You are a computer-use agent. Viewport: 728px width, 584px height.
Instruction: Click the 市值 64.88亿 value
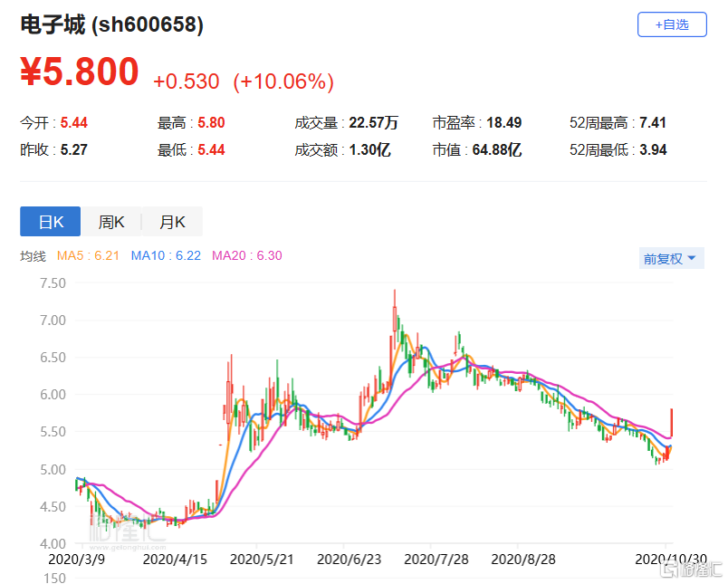pos(496,149)
